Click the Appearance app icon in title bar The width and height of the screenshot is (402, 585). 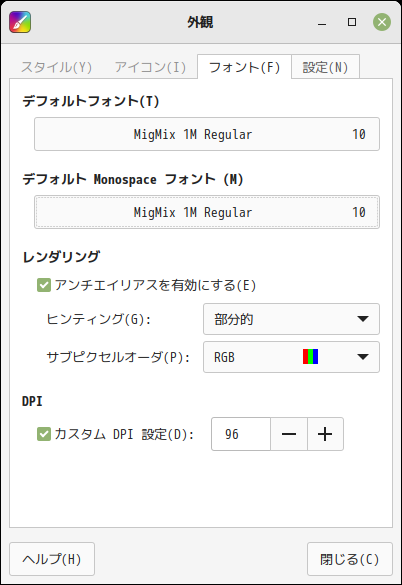[20, 22]
